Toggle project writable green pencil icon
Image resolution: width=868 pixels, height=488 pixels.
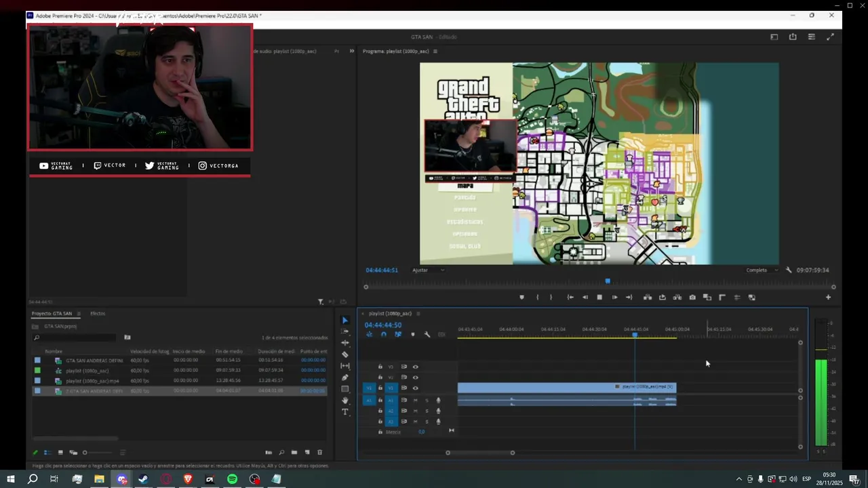(35, 452)
